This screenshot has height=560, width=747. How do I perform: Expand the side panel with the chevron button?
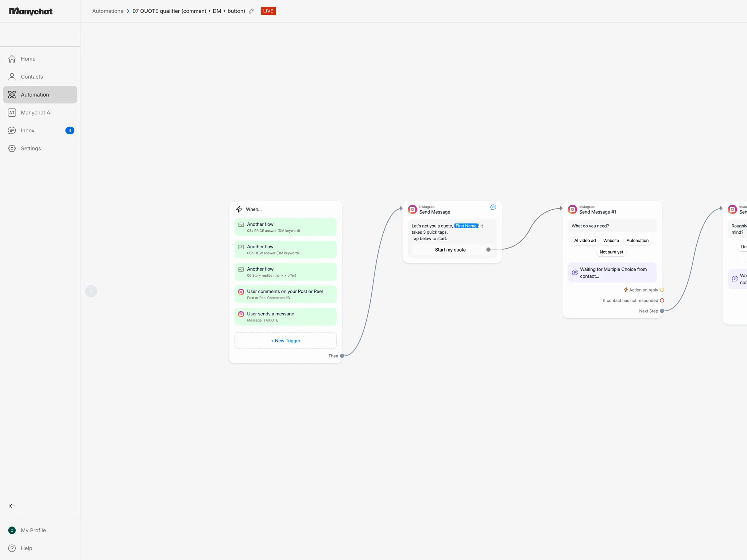coord(91,291)
